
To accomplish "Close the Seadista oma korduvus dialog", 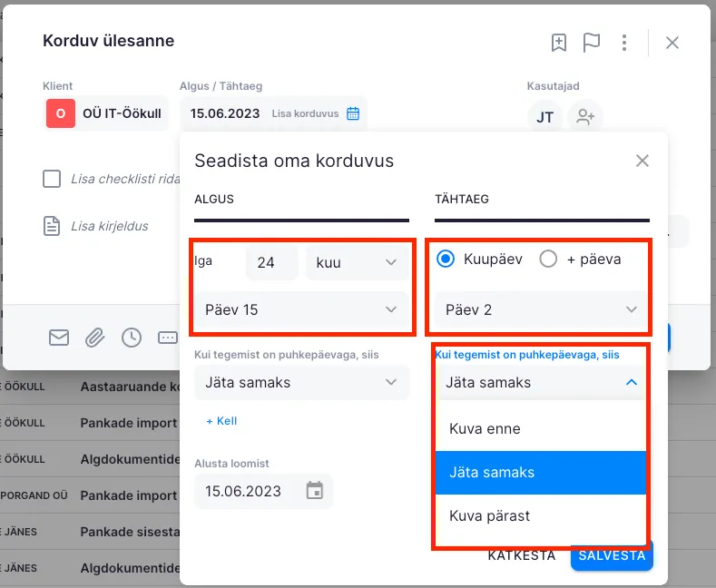I will point(642,161).
